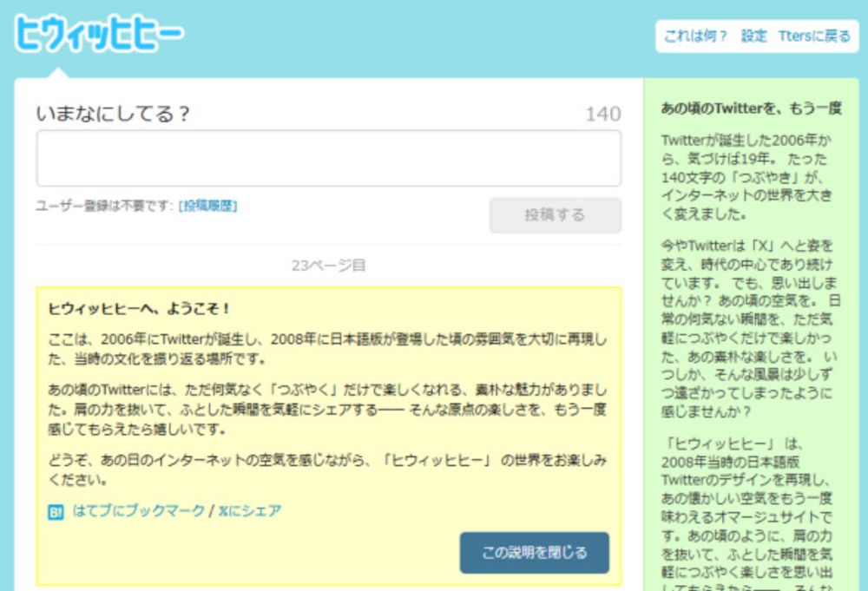Click the いまなにしてる？ heading
Image resolution: width=868 pixels, height=591 pixels.
114,114
